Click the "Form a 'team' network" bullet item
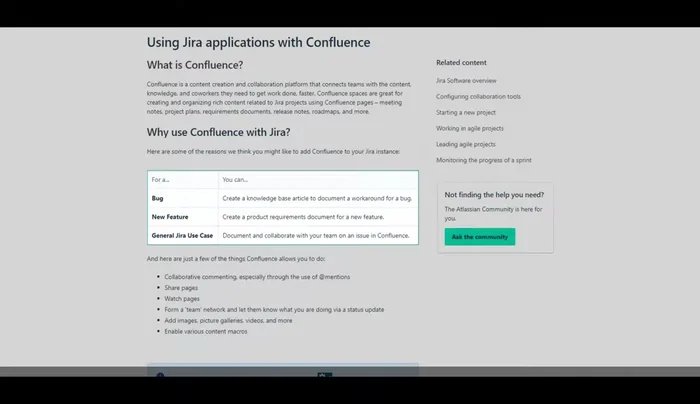 [274, 309]
